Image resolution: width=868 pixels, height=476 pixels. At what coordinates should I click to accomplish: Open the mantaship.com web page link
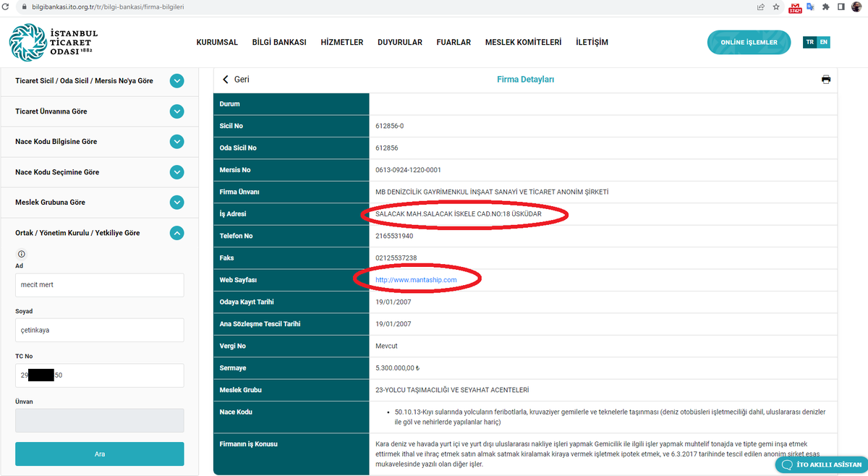[416, 279]
